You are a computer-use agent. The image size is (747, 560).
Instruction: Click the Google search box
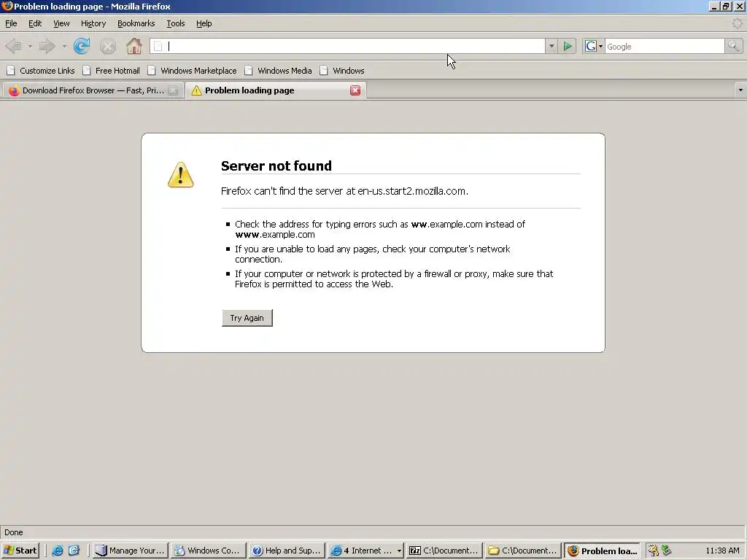(x=665, y=46)
